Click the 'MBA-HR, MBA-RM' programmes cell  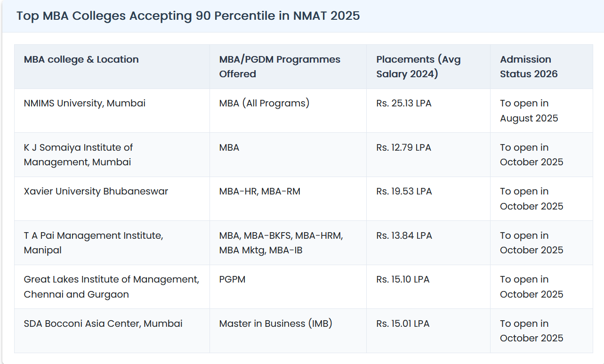(259, 191)
